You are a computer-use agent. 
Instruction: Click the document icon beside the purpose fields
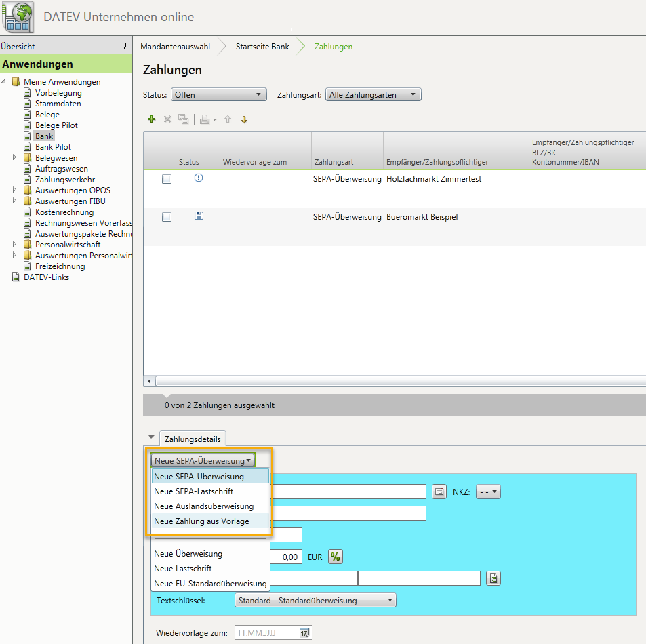point(493,578)
